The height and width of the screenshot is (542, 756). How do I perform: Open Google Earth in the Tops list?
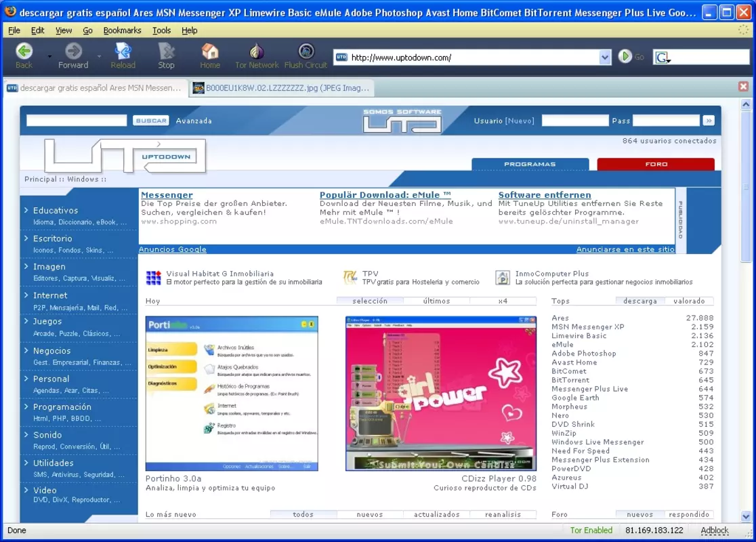pos(575,398)
